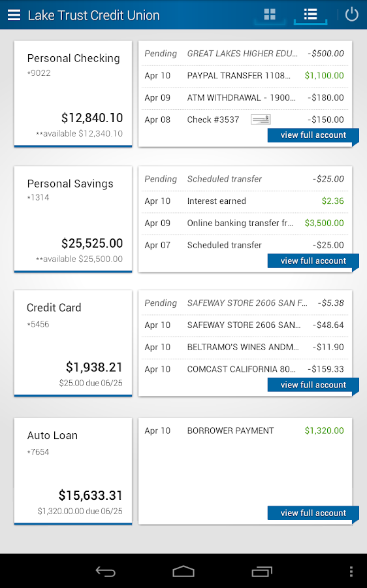View full account for Personal Savings

point(313,261)
